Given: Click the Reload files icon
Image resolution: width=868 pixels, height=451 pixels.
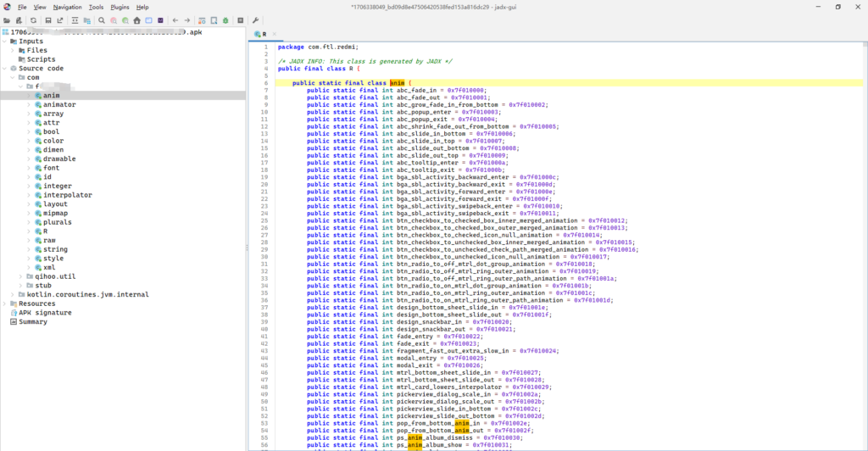Looking at the screenshot, I should pos(33,19).
